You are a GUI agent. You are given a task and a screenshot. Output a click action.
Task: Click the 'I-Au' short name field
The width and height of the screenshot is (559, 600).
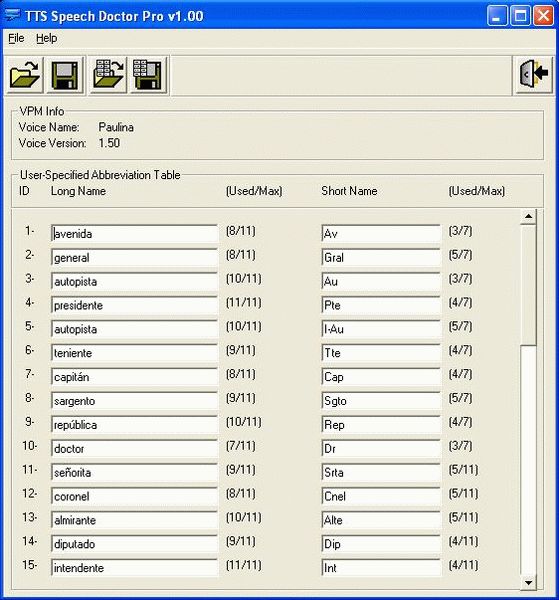[x=381, y=329]
